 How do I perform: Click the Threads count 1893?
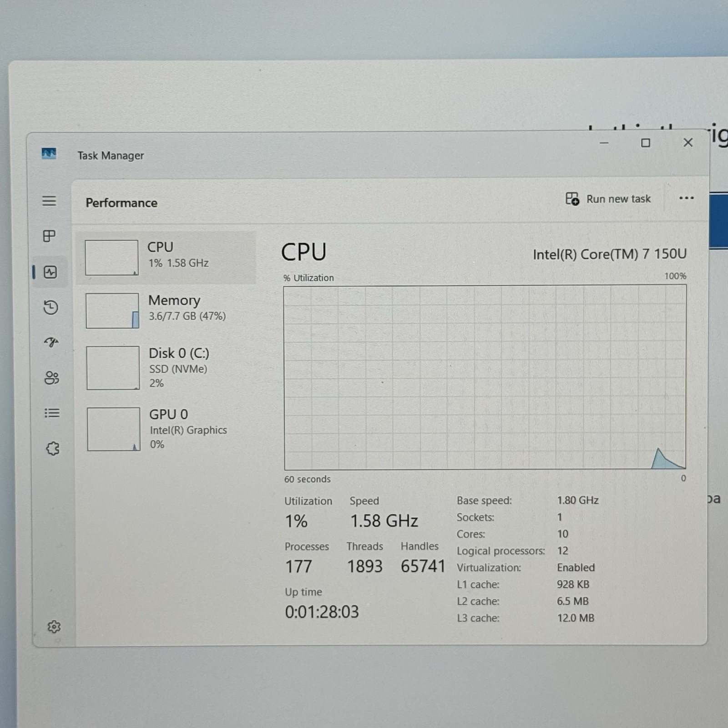[365, 566]
